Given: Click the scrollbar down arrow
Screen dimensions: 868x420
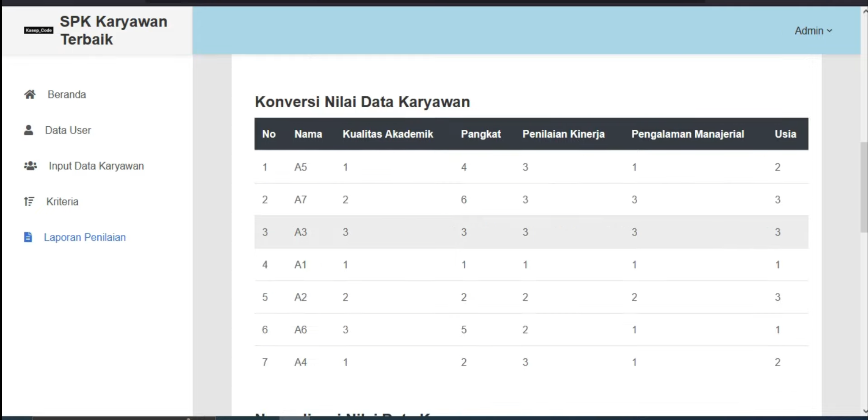Looking at the screenshot, I should (x=865, y=411).
